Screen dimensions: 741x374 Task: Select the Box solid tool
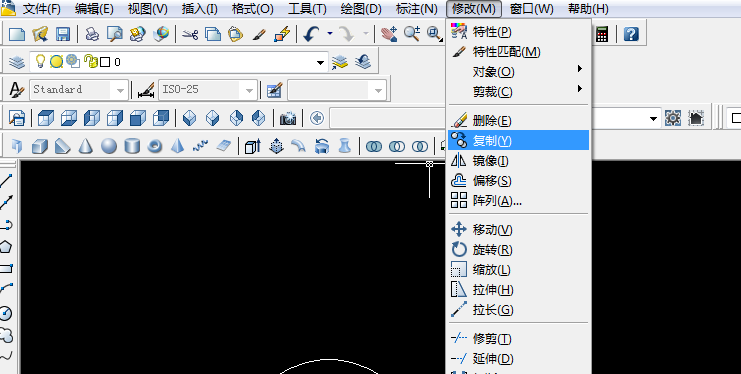point(39,146)
